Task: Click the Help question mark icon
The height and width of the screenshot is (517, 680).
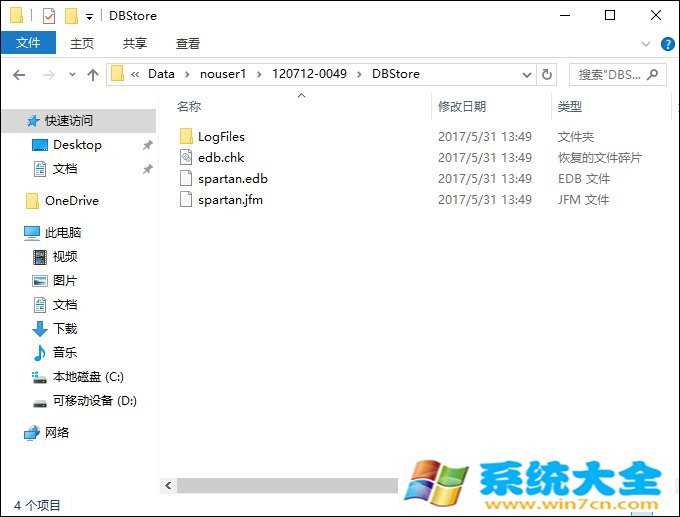Action: (x=667, y=44)
